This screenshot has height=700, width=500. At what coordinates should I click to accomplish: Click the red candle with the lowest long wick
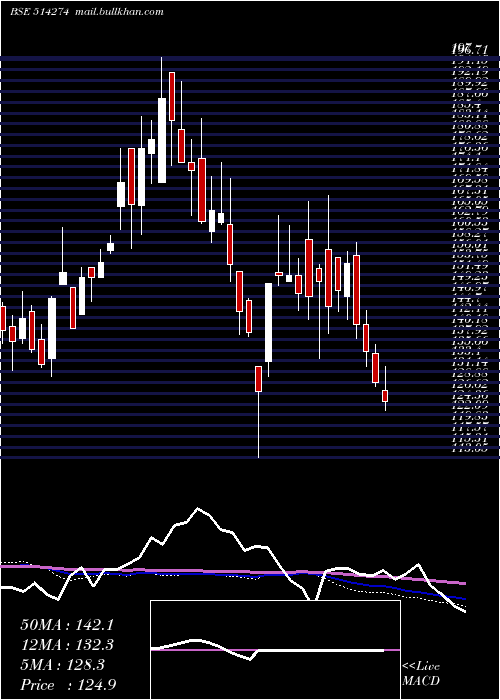(x=258, y=379)
